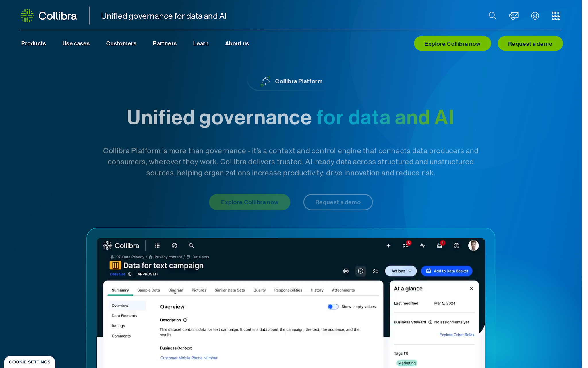588x368 pixels.
Task: Click the help question mark icon
Action: pos(457,246)
